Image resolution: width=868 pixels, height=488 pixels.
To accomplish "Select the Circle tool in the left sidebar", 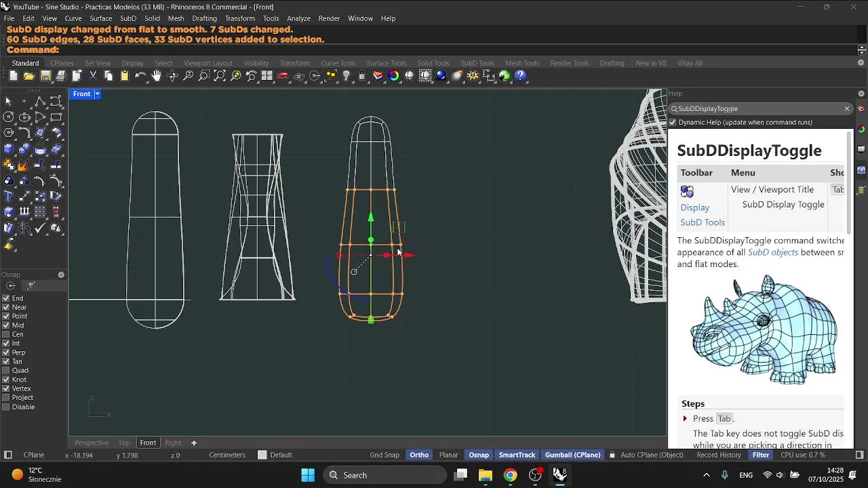I will click(9, 117).
